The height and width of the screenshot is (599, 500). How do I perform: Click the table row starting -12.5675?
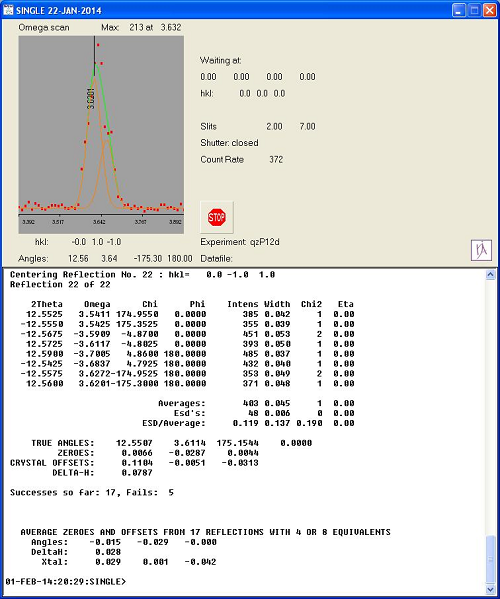click(x=187, y=334)
